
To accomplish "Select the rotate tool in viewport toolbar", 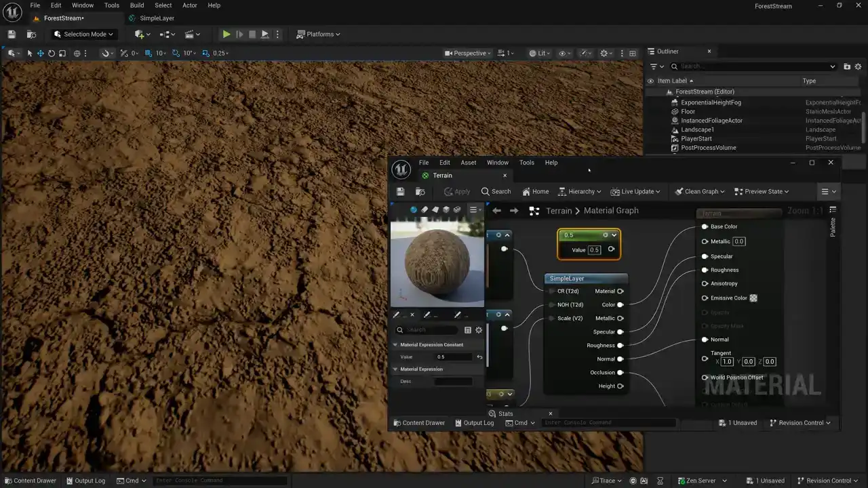I will (52, 54).
